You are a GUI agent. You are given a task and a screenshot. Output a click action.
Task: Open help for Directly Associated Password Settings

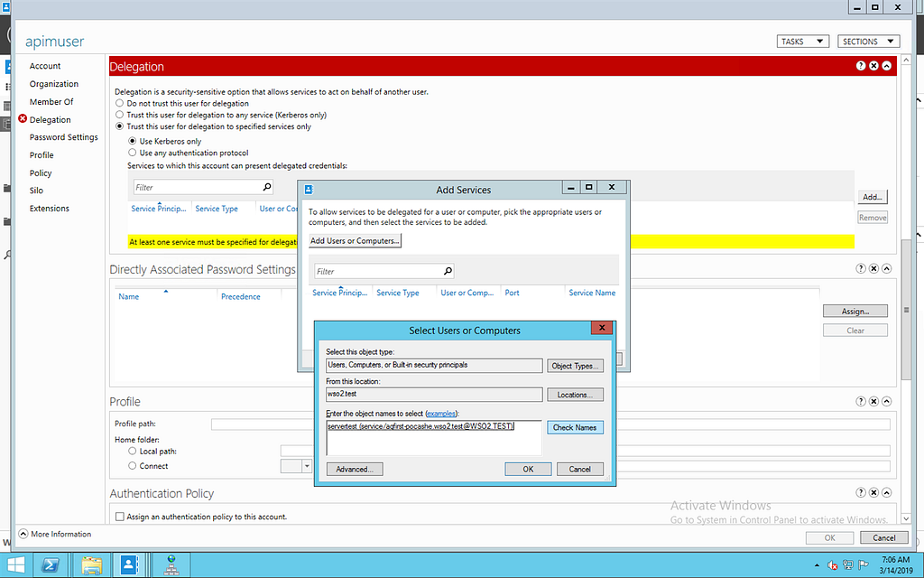point(860,268)
